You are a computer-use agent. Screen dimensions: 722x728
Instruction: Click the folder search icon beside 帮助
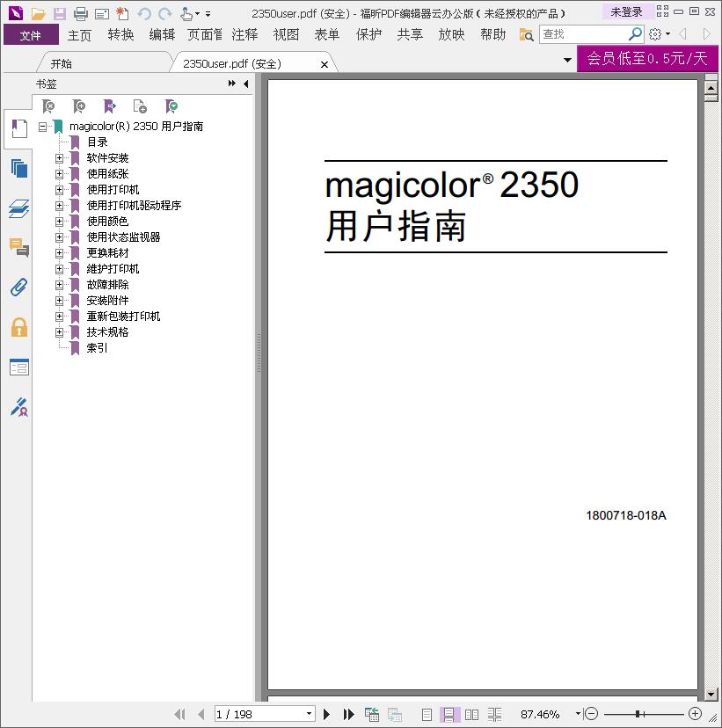tap(526, 34)
